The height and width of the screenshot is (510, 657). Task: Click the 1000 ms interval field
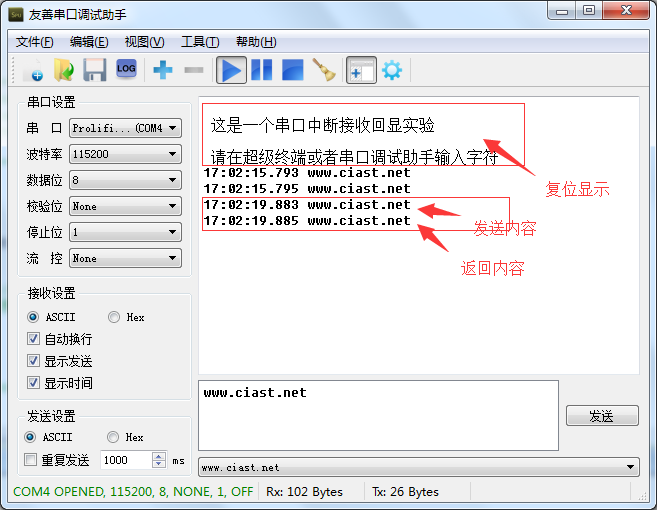[x=126, y=460]
